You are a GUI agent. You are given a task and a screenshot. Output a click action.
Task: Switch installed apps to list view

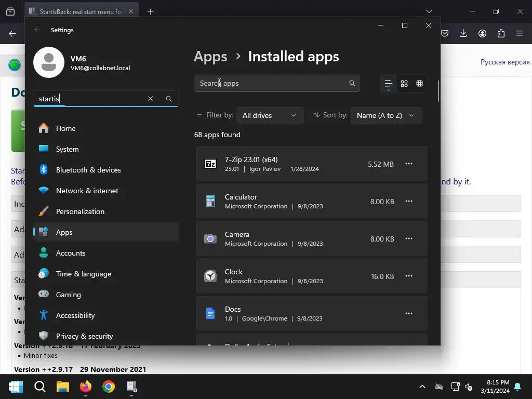coord(389,84)
